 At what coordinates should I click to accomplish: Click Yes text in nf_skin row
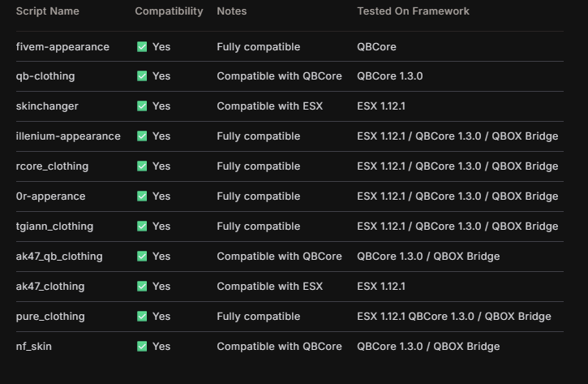(161, 347)
